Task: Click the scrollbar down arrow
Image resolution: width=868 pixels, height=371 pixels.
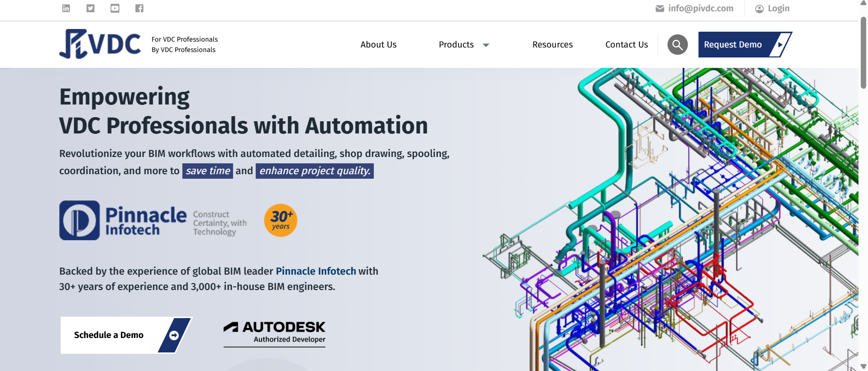Action: [863, 366]
